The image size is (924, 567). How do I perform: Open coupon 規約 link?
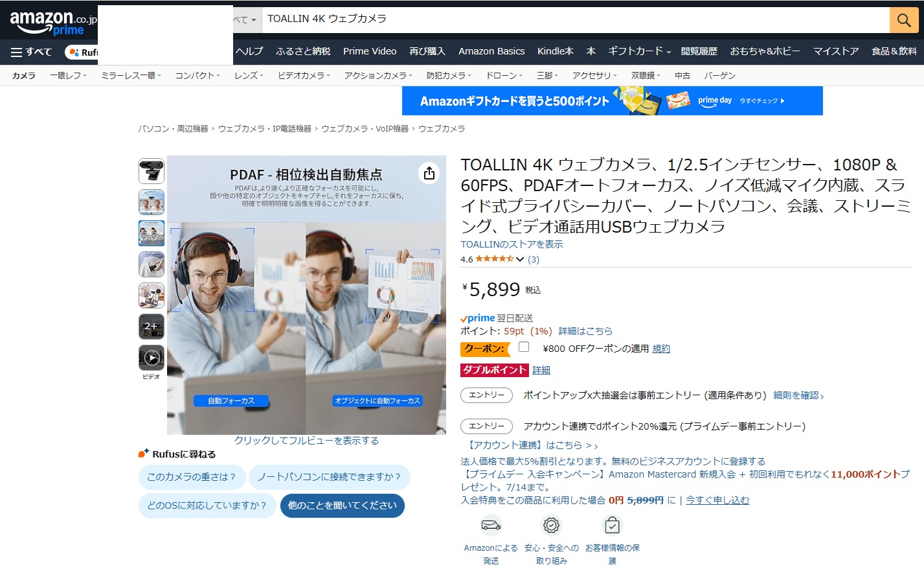(x=661, y=349)
